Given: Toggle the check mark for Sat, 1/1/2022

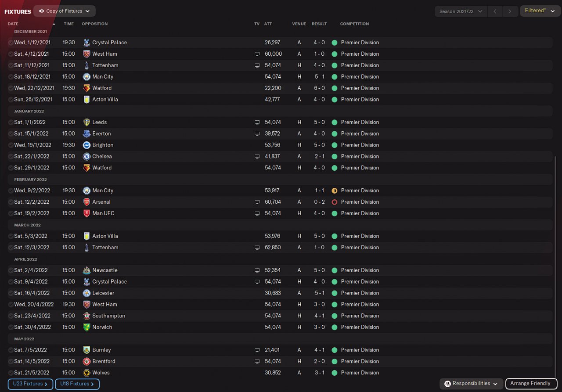Looking at the screenshot, I should coord(11,122).
